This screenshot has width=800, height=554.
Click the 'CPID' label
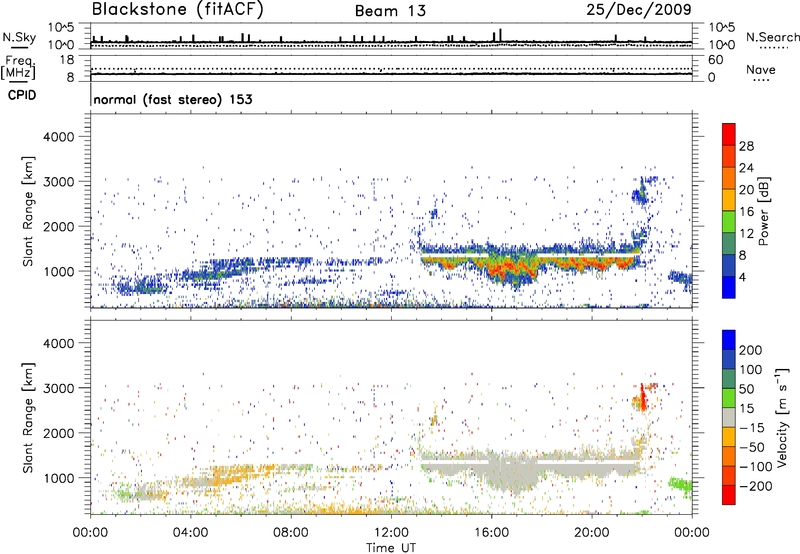click(x=22, y=95)
